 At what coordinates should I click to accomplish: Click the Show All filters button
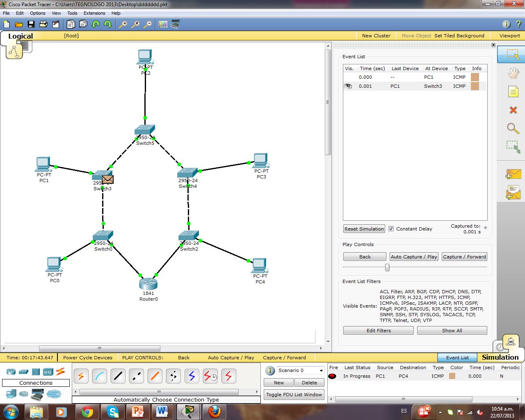tap(452, 330)
